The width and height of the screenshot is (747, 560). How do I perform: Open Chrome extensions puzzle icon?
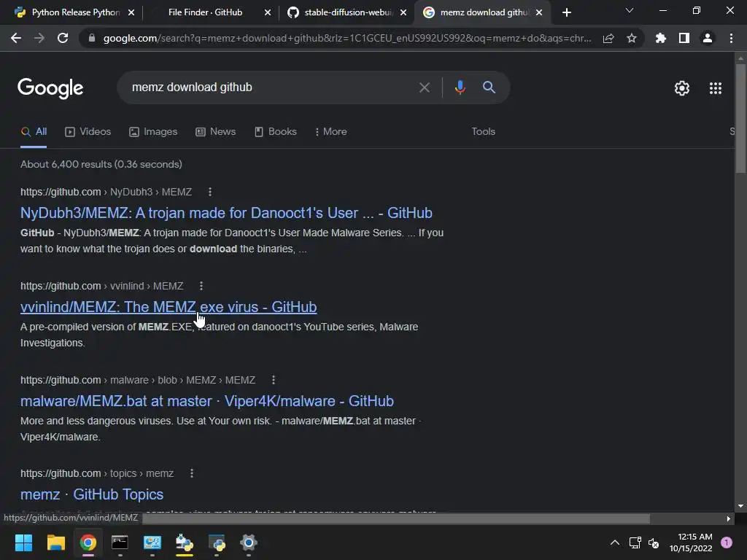tap(660, 38)
